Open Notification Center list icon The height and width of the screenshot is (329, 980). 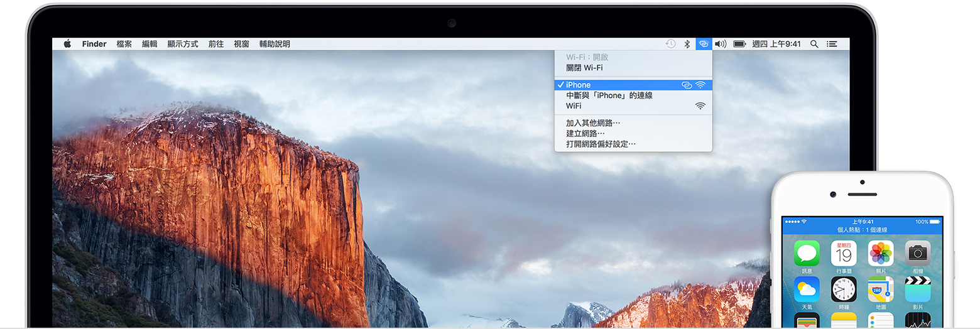point(832,44)
